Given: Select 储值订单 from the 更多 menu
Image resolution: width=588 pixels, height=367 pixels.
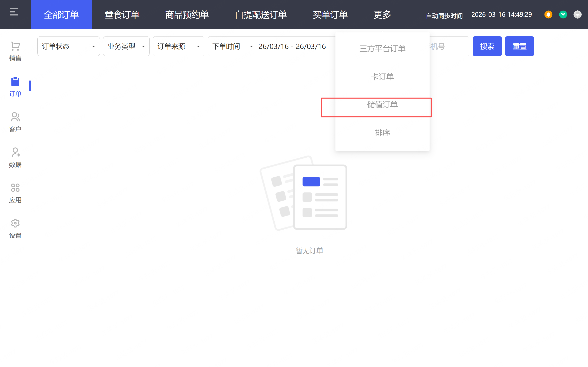Looking at the screenshot, I should (x=382, y=105).
